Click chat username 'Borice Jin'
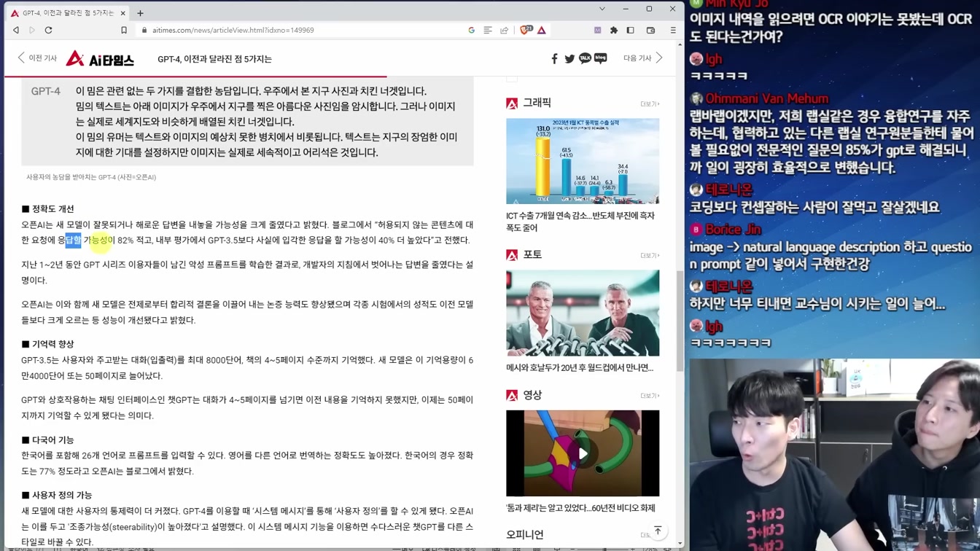The image size is (980, 551). pyautogui.click(x=733, y=230)
